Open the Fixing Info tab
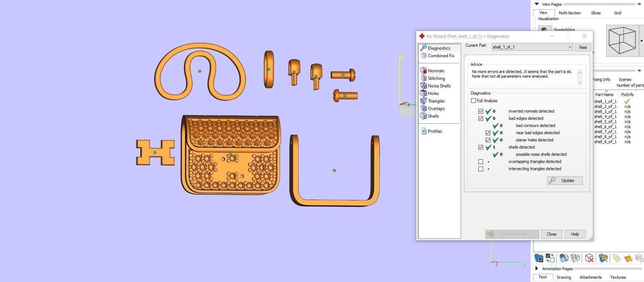Viewport: 644px width, 282px height. click(601, 79)
